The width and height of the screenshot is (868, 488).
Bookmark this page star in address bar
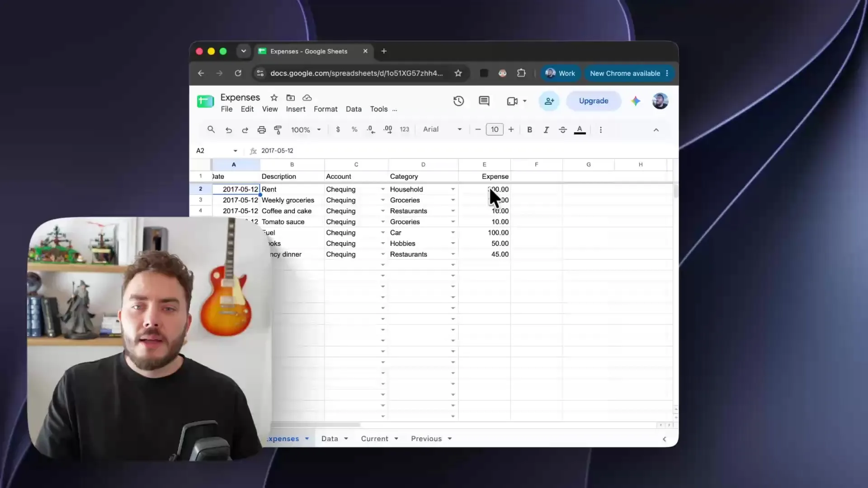[x=458, y=73]
